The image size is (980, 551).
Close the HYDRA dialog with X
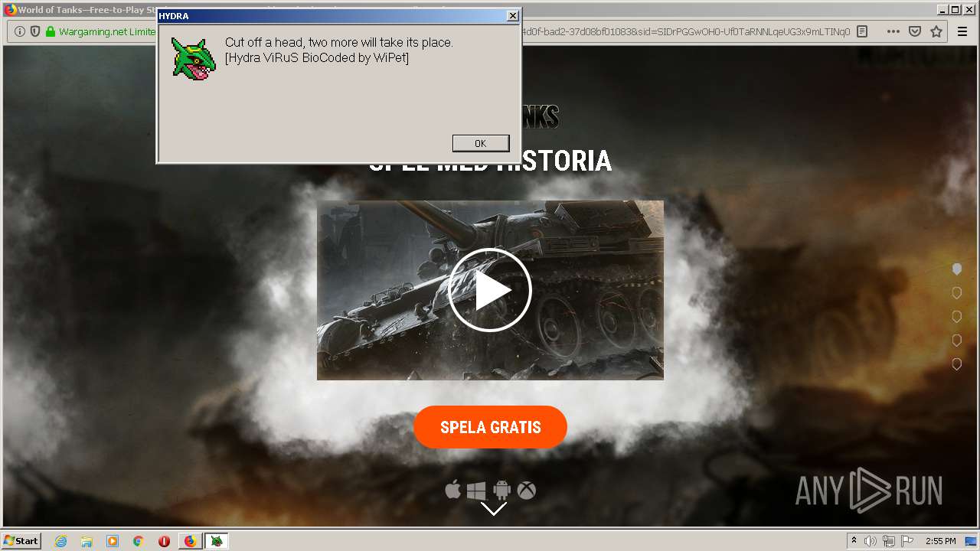tap(512, 16)
